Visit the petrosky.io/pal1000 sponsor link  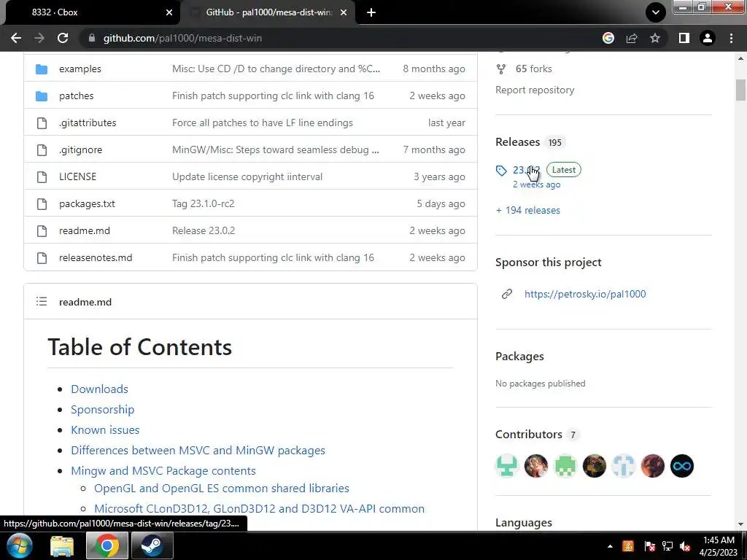tap(585, 294)
